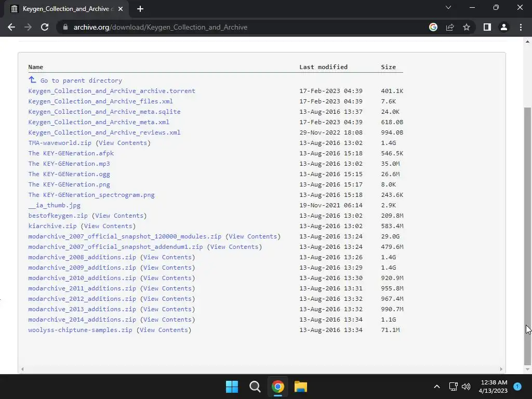Viewport: 532px width, 399px height.
Task: Download modarchive_2013_additions.zip
Action: 82,309
